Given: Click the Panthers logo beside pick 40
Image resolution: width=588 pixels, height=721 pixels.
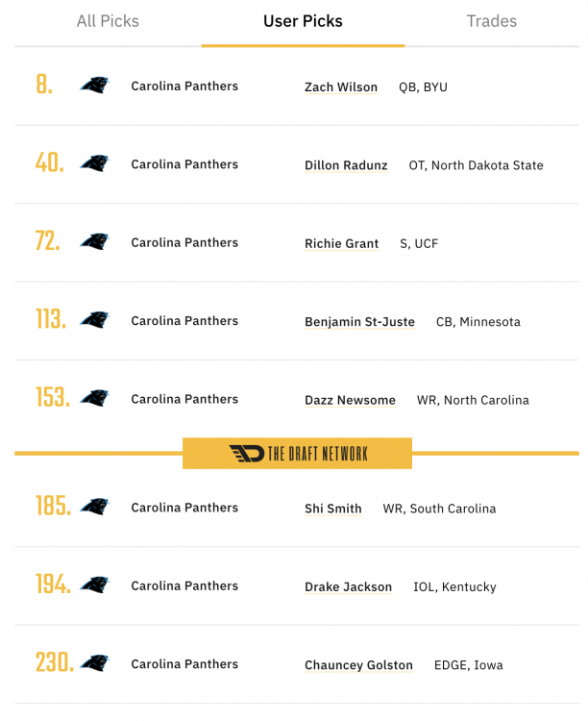Looking at the screenshot, I should coord(94,163).
